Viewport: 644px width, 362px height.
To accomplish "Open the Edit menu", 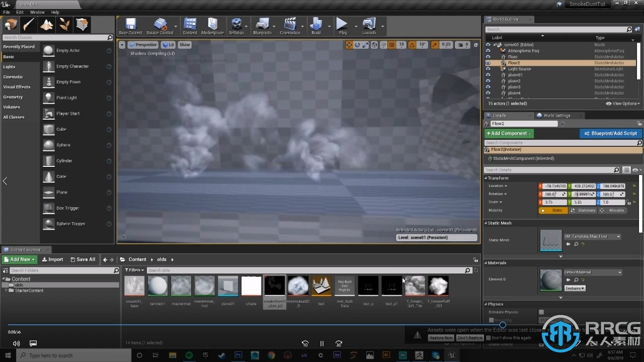I will tap(20, 12).
